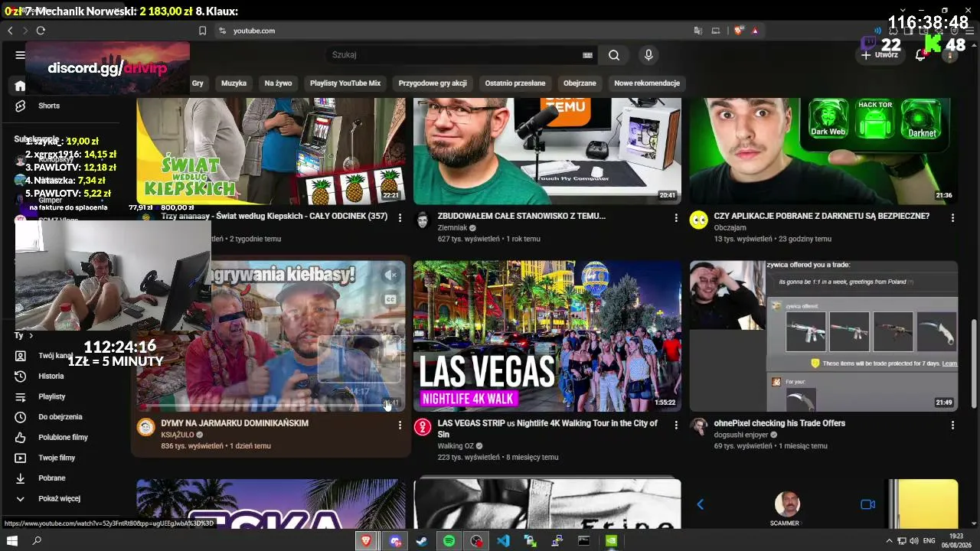The height and width of the screenshot is (551, 980).
Task: Start voice search with the microphone icon
Action: (648, 55)
